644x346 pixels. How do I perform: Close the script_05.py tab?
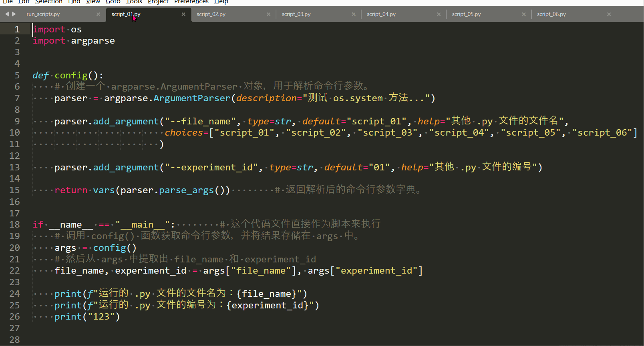point(524,14)
